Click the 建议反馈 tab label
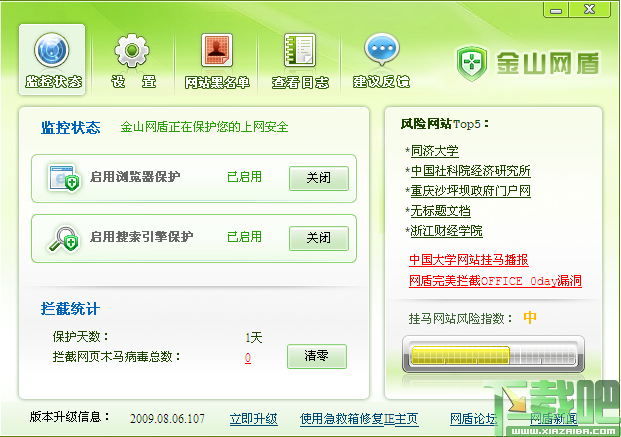621x437 pixels. [381, 82]
